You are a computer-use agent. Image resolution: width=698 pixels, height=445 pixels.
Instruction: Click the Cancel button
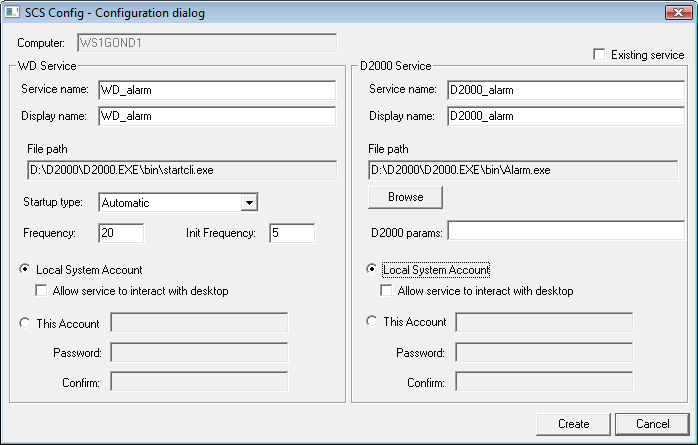click(x=651, y=424)
